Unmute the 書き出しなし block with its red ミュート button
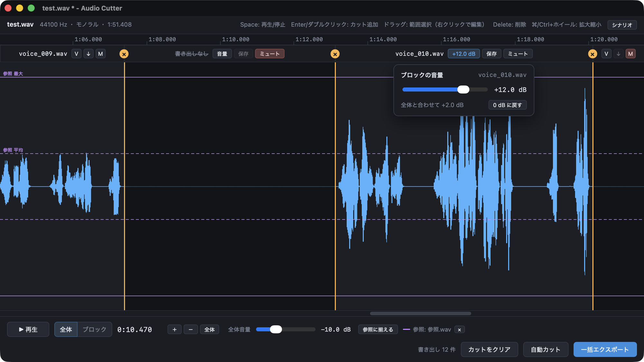This screenshot has width=644, height=362. [270, 54]
